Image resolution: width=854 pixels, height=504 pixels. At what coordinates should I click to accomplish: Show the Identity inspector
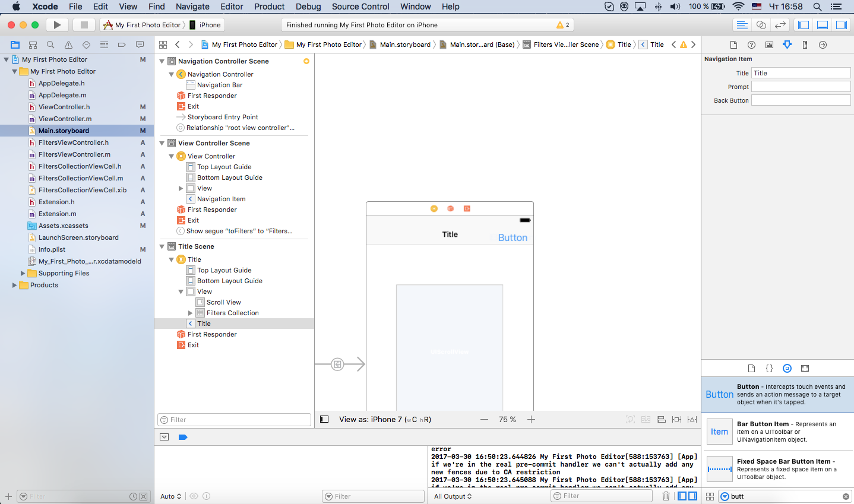click(x=769, y=45)
